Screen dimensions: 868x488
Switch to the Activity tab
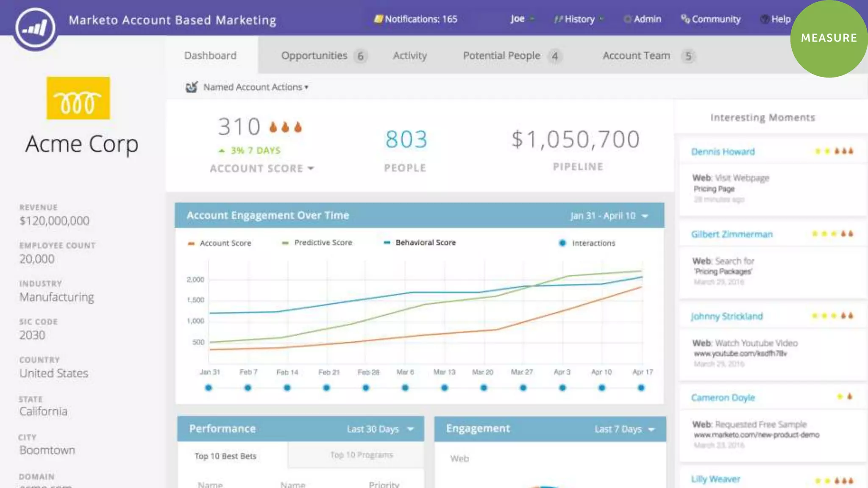pyautogui.click(x=410, y=55)
